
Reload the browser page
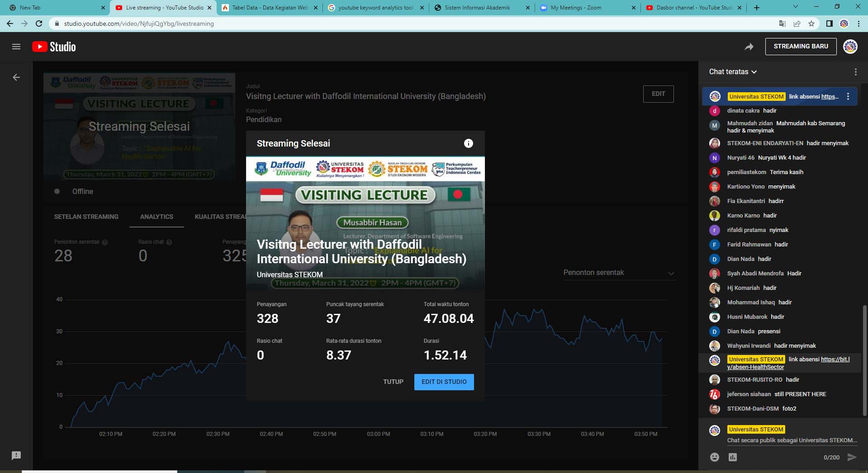[x=39, y=24]
